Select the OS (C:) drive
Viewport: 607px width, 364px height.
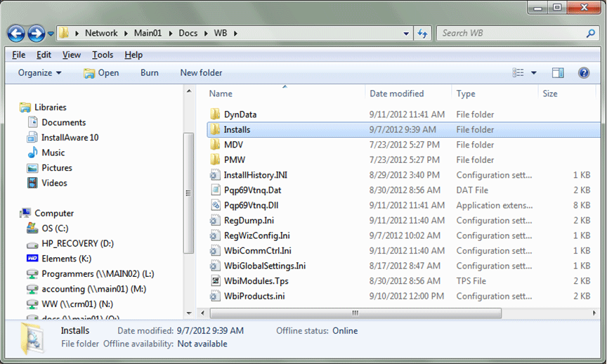pos(55,228)
